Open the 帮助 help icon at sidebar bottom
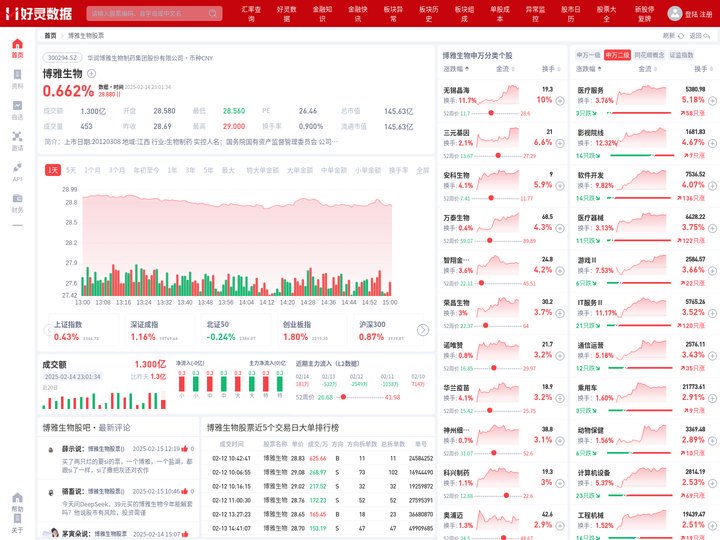This screenshot has height=540, width=720. pos(17,501)
